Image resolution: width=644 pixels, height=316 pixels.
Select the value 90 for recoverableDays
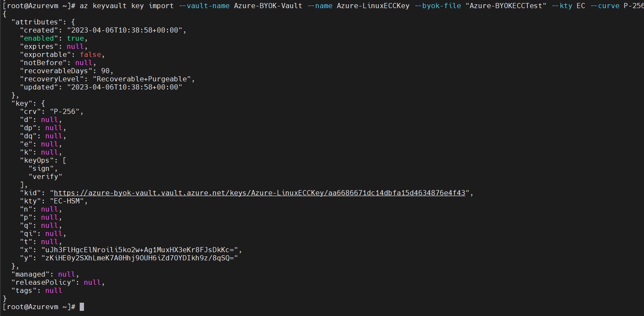coord(105,71)
